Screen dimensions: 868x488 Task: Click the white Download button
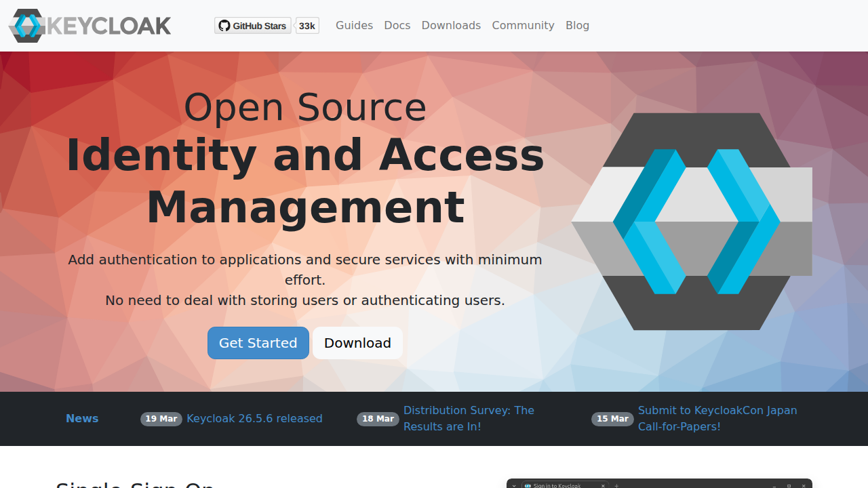(357, 343)
